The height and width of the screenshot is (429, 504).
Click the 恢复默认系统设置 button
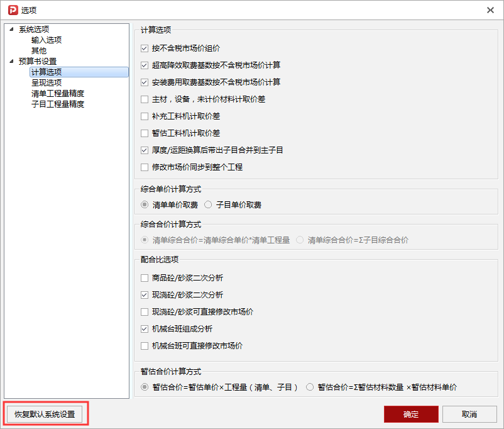[x=45, y=415]
